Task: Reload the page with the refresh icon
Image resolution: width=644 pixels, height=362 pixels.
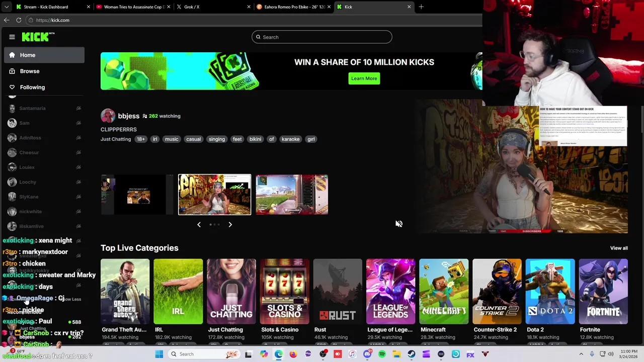Action: pyautogui.click(x=19, y=20)
